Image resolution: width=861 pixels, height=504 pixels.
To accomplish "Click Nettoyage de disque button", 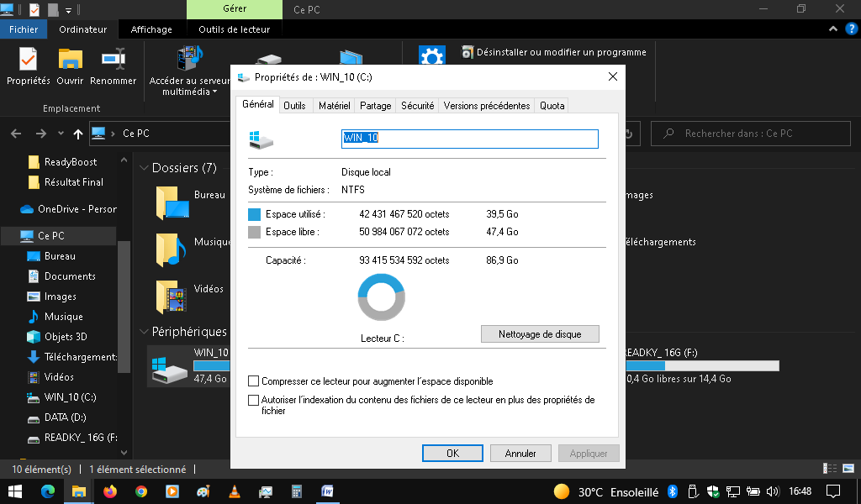I will coord(540,334).
